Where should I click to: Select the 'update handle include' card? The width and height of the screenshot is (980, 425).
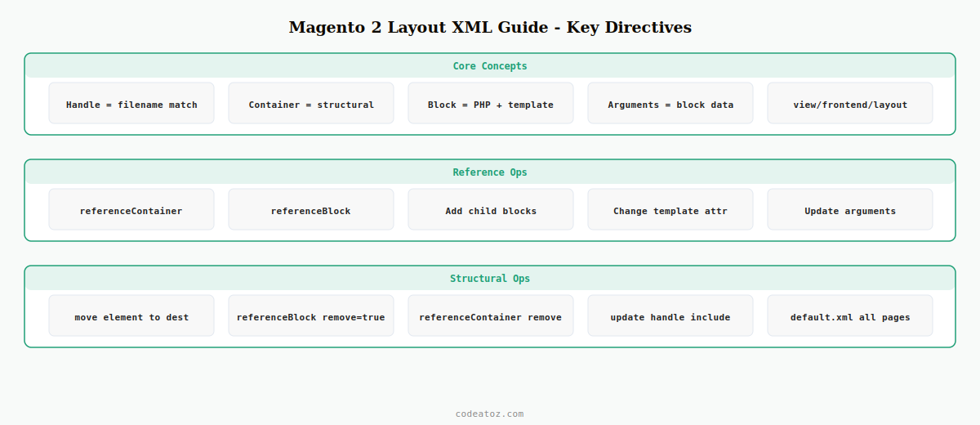tap(670, 315)
